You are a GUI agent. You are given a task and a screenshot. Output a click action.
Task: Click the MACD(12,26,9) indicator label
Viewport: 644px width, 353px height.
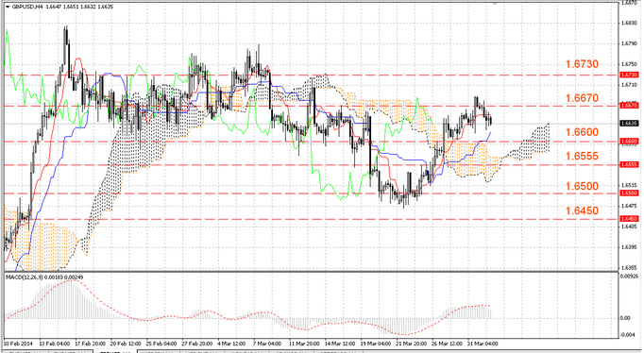(24, 277)
